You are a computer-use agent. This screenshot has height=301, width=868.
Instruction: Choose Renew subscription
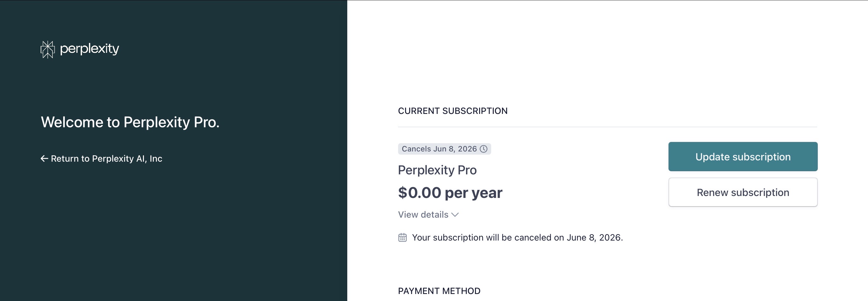(x=743, y=192)
